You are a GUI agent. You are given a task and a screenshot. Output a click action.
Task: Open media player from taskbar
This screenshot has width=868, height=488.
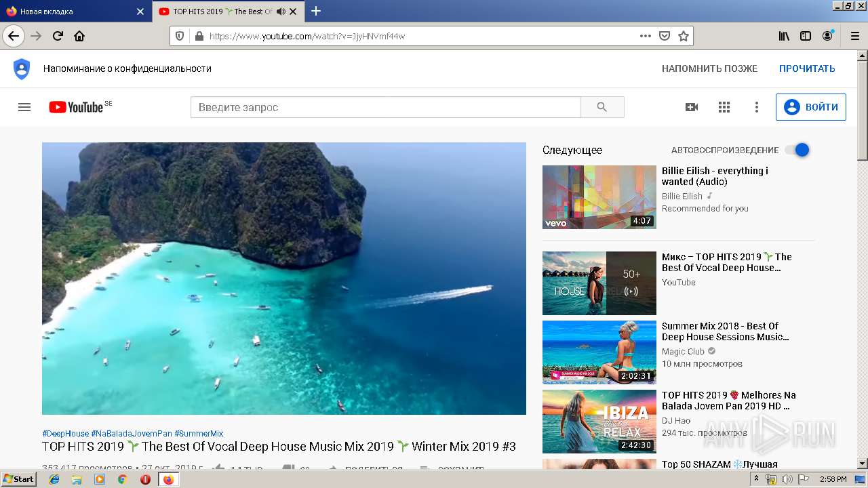coord(100,479)
